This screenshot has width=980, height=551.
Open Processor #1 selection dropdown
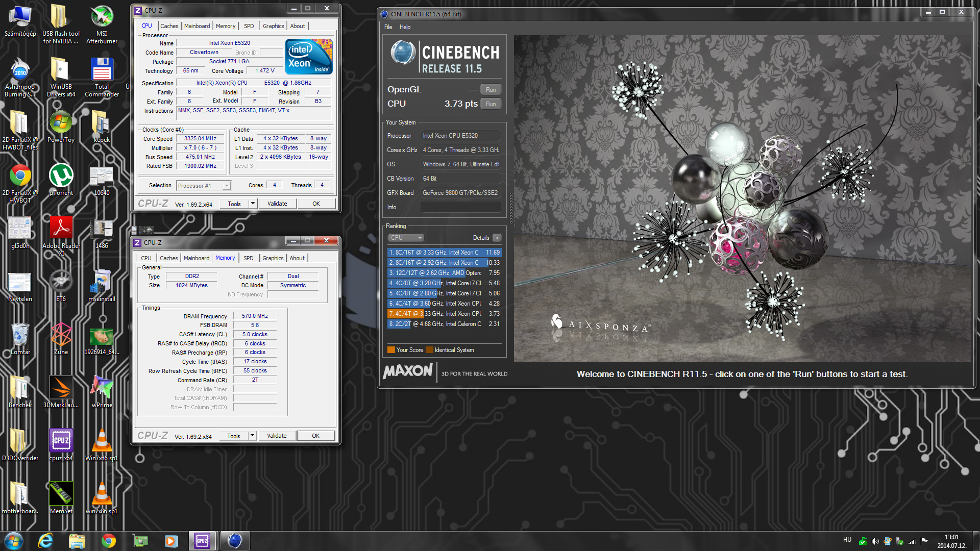point(204,186)
